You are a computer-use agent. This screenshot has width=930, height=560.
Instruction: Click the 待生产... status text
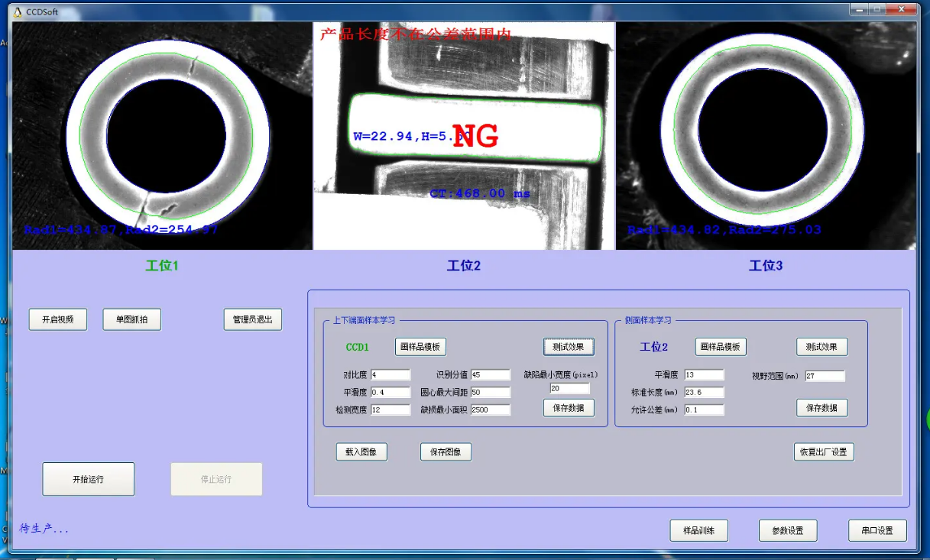coord(44,529)
